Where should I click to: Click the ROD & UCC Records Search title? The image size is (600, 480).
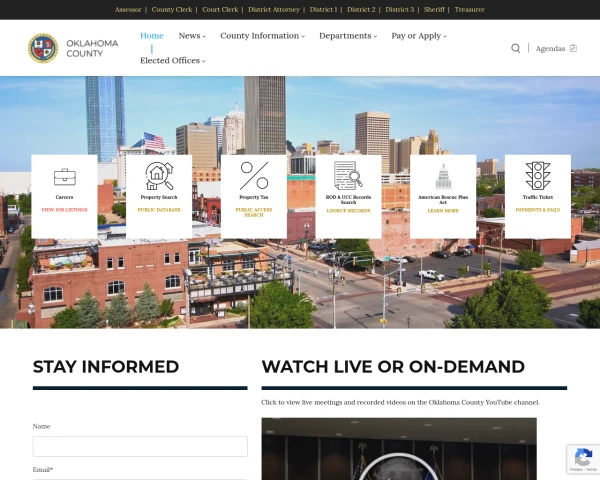(x=348, y=199)
